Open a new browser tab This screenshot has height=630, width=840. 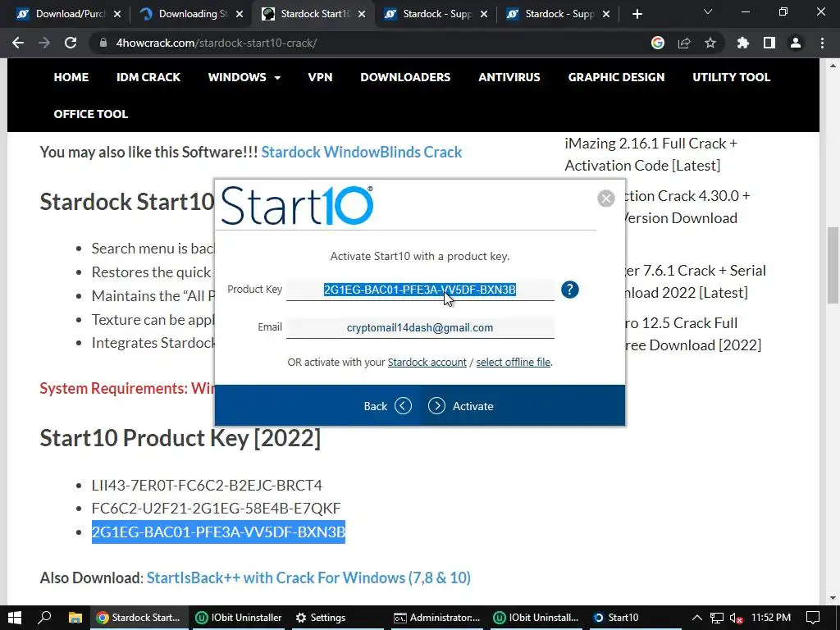[637, 14]
